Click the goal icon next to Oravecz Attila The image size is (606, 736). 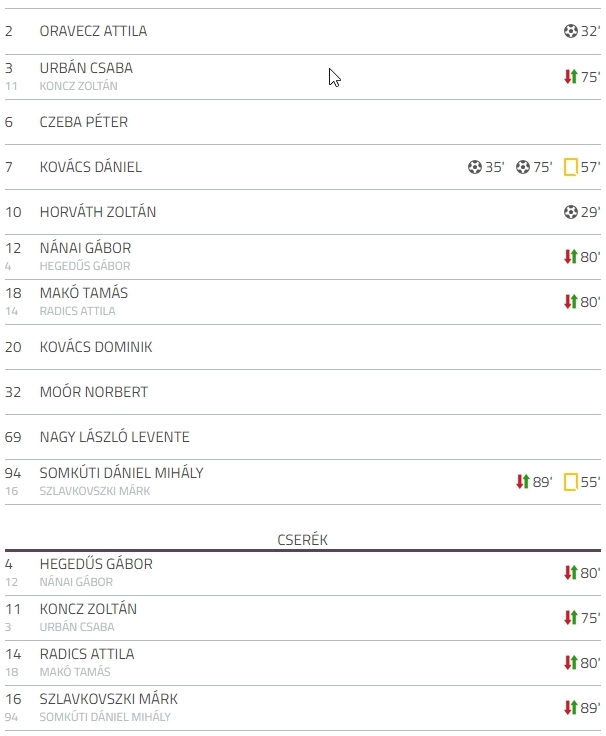[570, 31]
